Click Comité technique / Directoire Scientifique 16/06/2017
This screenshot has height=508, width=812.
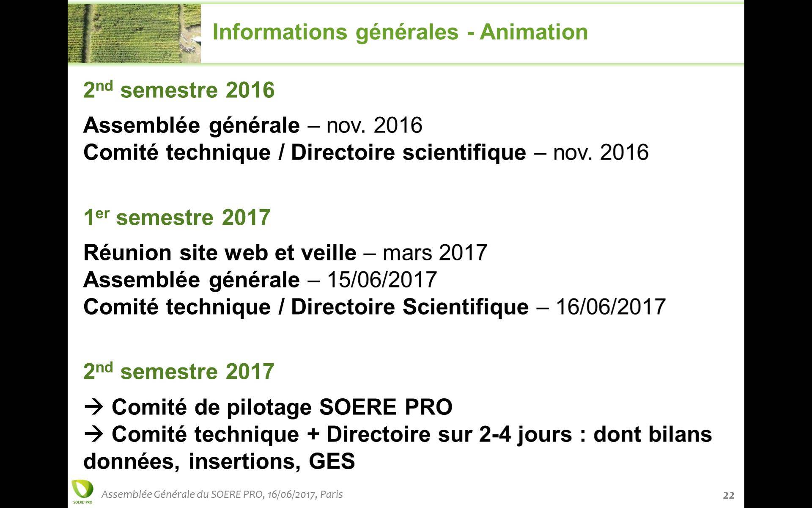pyautogui.click(x=375, y=307)
